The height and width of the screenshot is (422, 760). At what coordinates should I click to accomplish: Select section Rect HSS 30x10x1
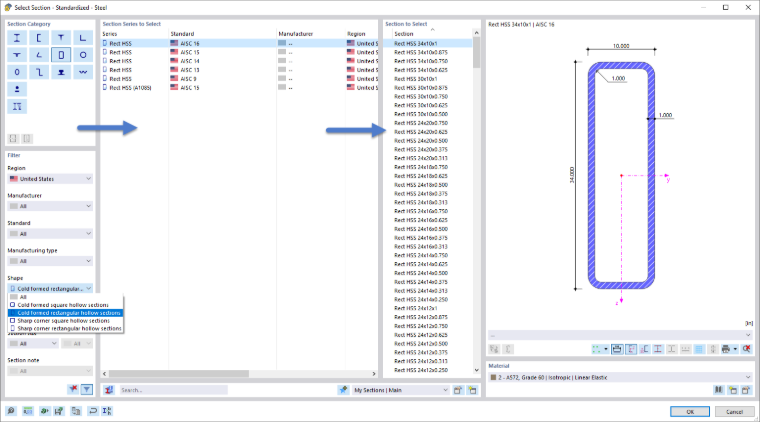415,78
